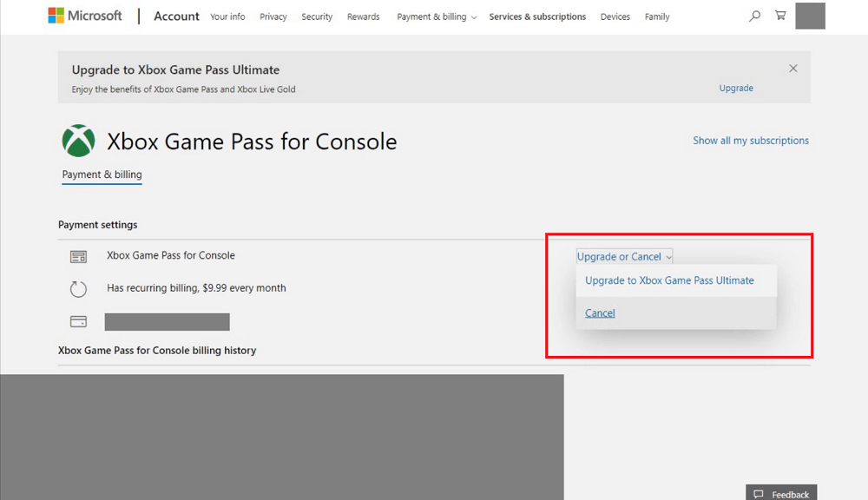Dismiss the Upgrade to Ultimate banner
The height and width of the screenshot is (500, 868).
(793, 69)
